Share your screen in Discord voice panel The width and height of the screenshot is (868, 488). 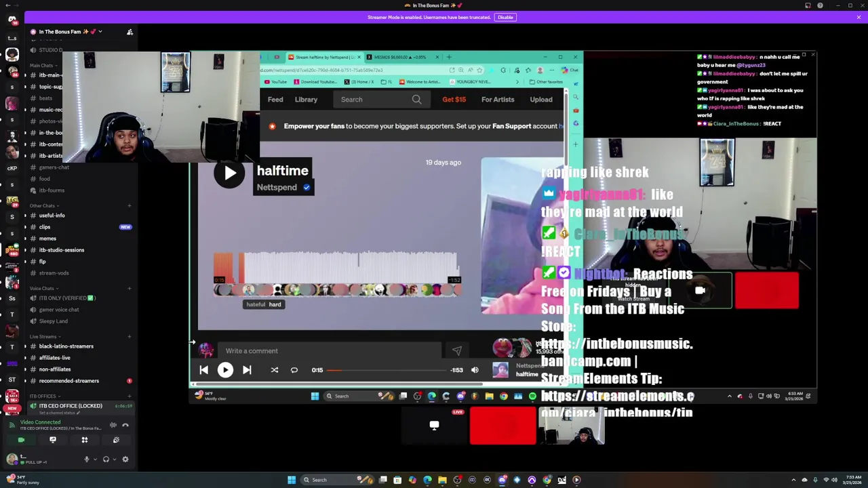(x=53, y=440)
